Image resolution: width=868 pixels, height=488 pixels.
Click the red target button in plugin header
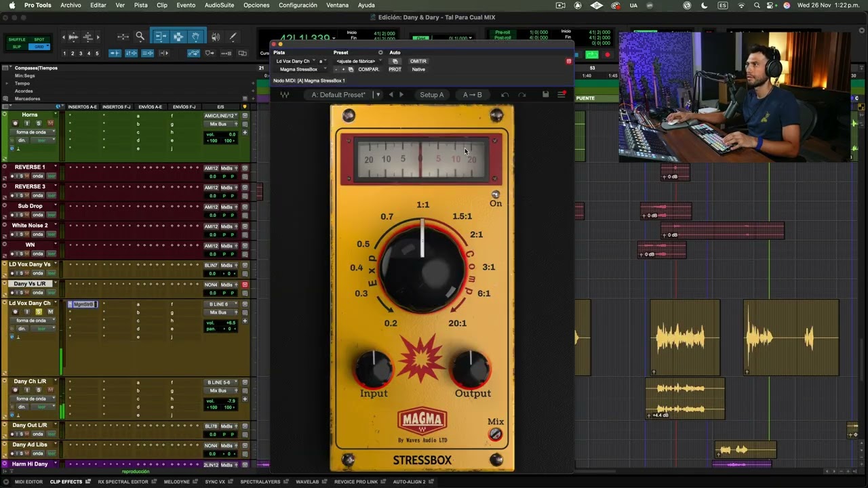(569, 61)
